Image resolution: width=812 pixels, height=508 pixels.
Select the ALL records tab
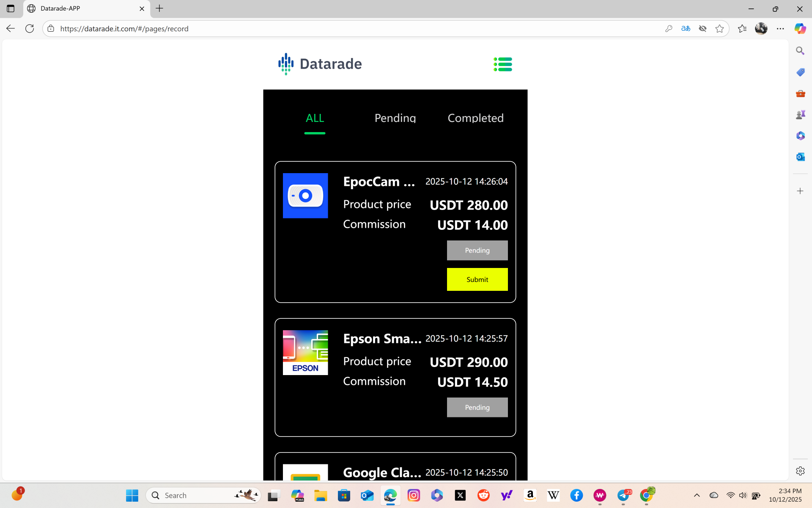315,118
